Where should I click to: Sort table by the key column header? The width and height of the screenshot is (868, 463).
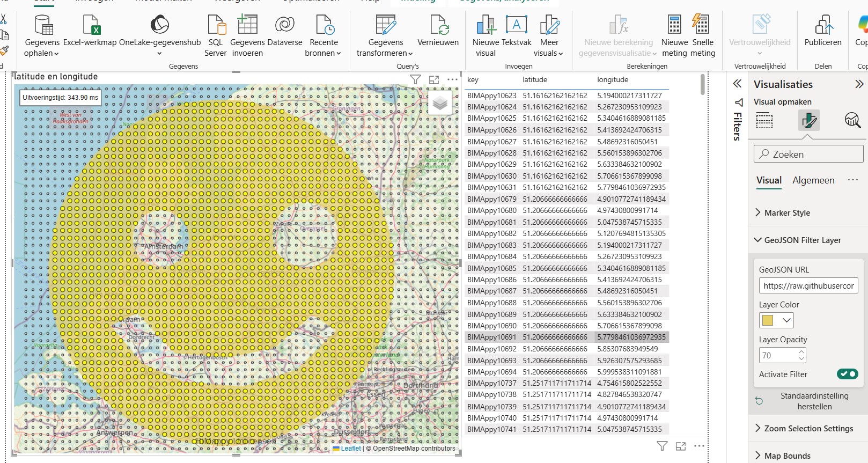pyautogui.click(x=473, y=79)
